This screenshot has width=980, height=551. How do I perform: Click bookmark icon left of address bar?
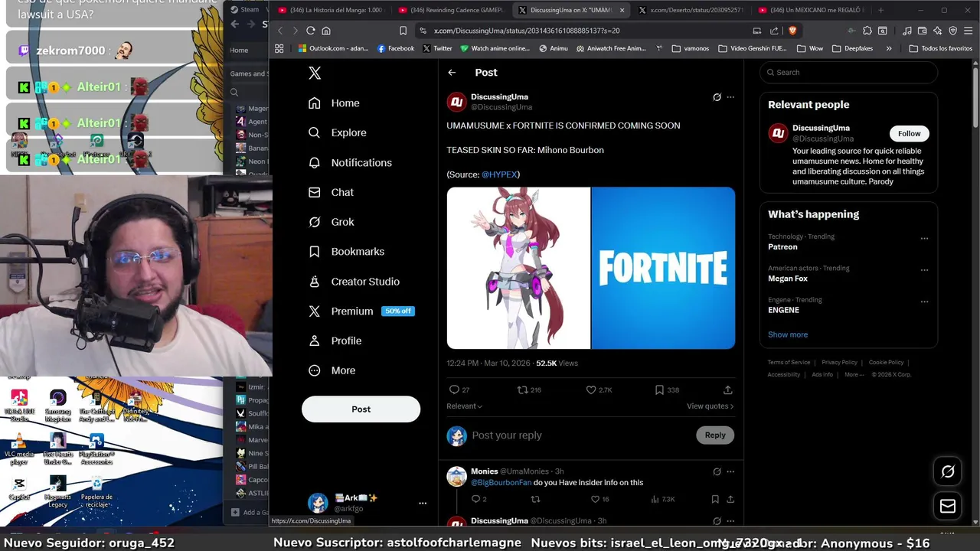pos(403,31)
